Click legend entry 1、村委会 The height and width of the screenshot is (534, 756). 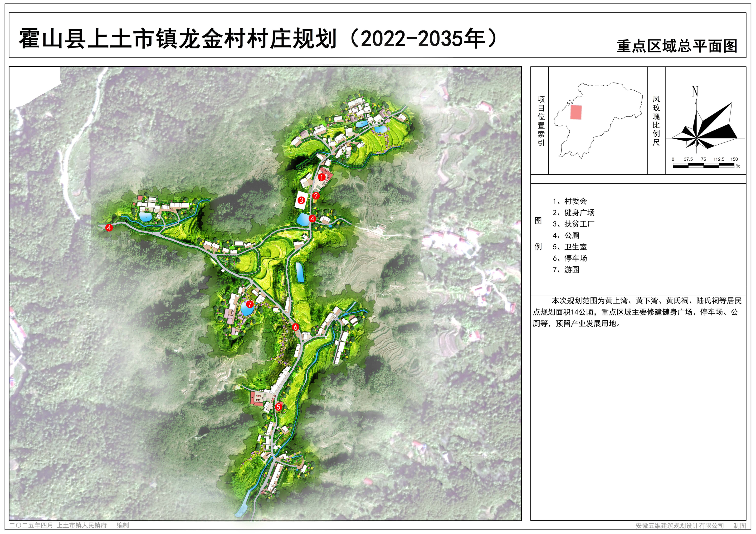(x=570, y=201)
